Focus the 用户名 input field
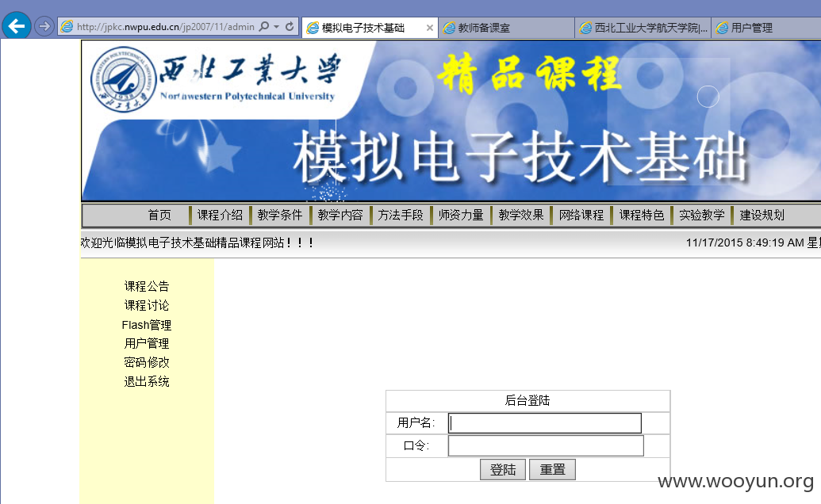 click(545, 423)
